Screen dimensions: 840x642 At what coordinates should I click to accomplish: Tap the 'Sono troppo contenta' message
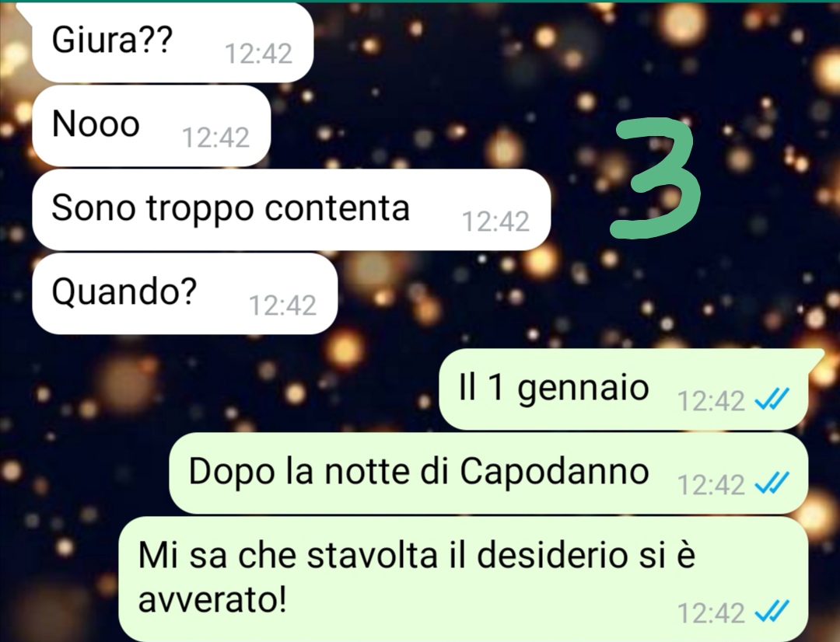(x=292, y=210)
